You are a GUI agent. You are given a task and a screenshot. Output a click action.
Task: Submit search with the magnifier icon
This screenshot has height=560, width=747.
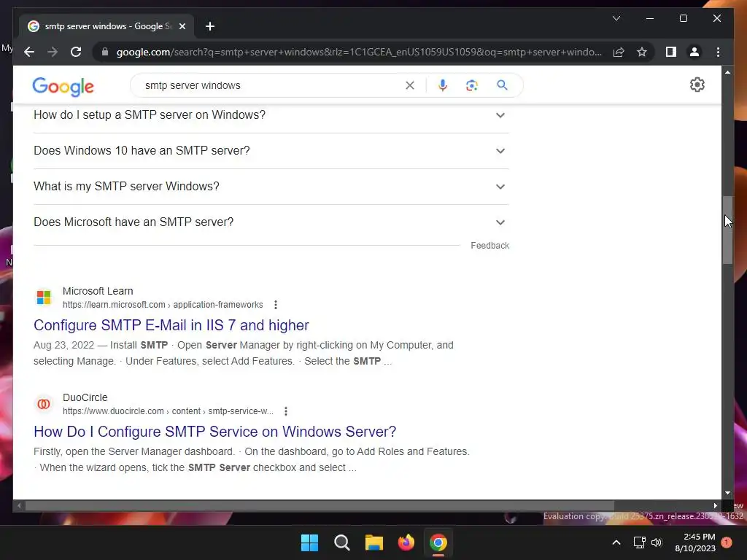[x=502, y=85]
